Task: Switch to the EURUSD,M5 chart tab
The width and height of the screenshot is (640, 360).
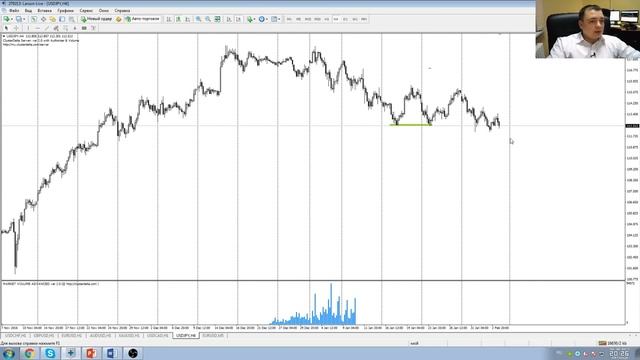Action: (x=213, y=336)
